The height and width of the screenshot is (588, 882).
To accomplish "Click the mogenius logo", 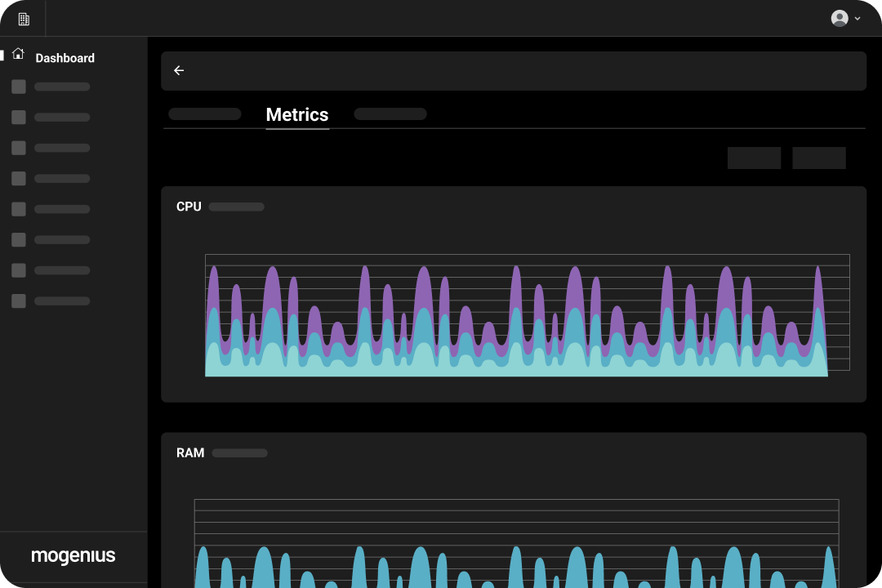I will (x=73, y=556).
